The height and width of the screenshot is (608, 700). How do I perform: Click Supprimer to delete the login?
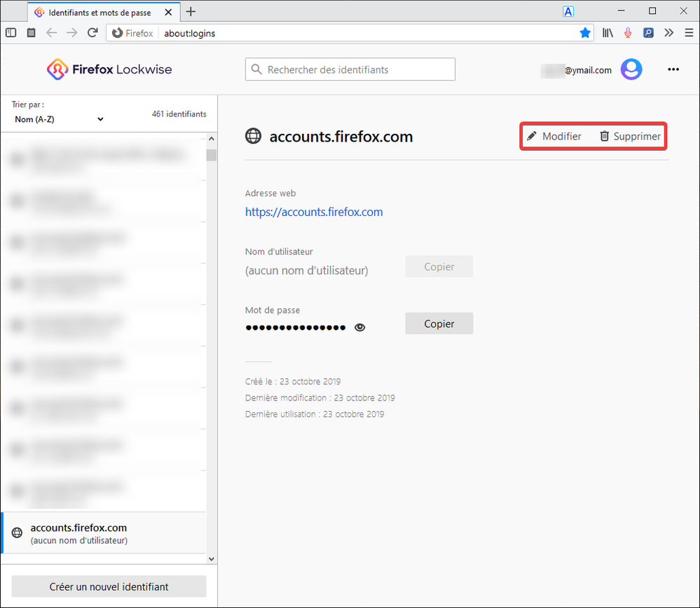(630, 136)
